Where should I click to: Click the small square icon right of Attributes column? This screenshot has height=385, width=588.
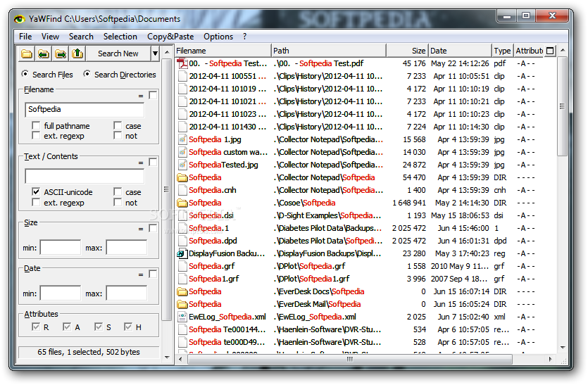pos(550,51)
